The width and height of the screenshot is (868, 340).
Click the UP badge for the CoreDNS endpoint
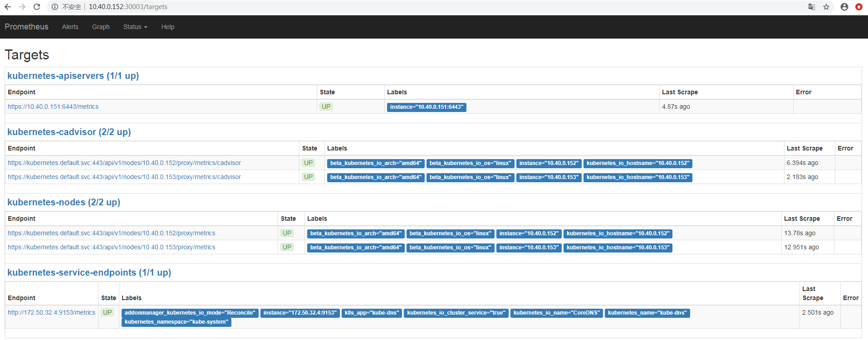coord(107,312)
